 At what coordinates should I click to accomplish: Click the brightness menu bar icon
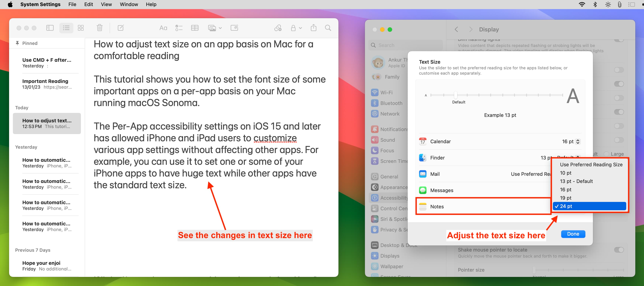(608, 5)
